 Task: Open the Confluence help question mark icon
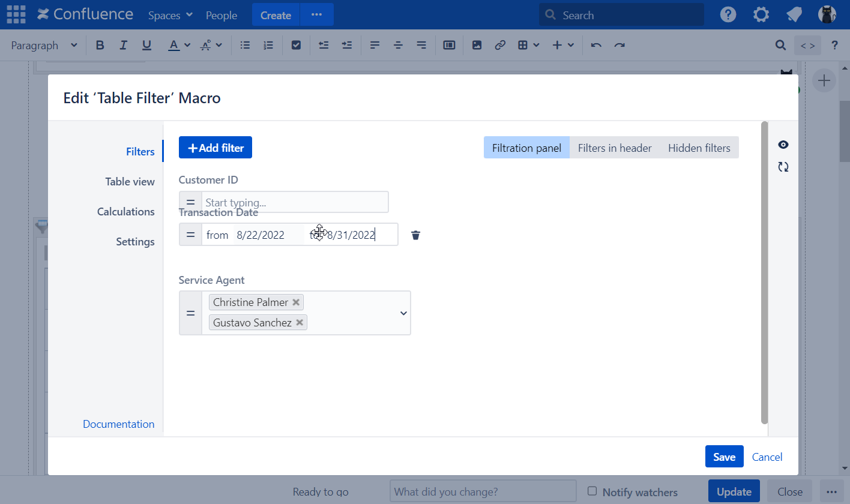728,15
